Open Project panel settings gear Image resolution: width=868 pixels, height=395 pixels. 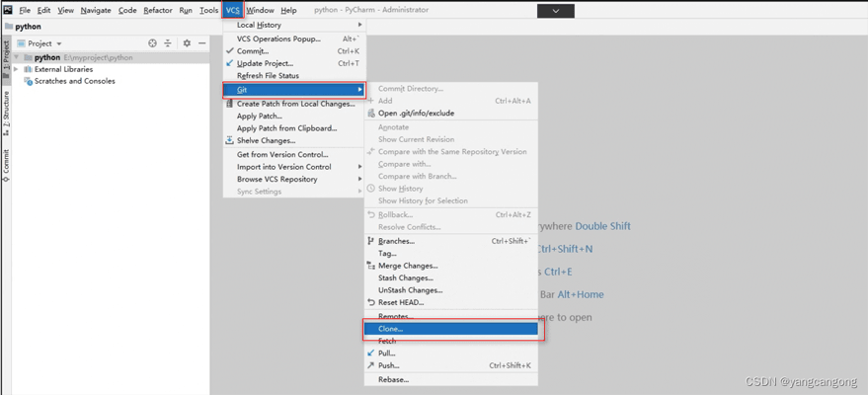(x=187, y=43)
